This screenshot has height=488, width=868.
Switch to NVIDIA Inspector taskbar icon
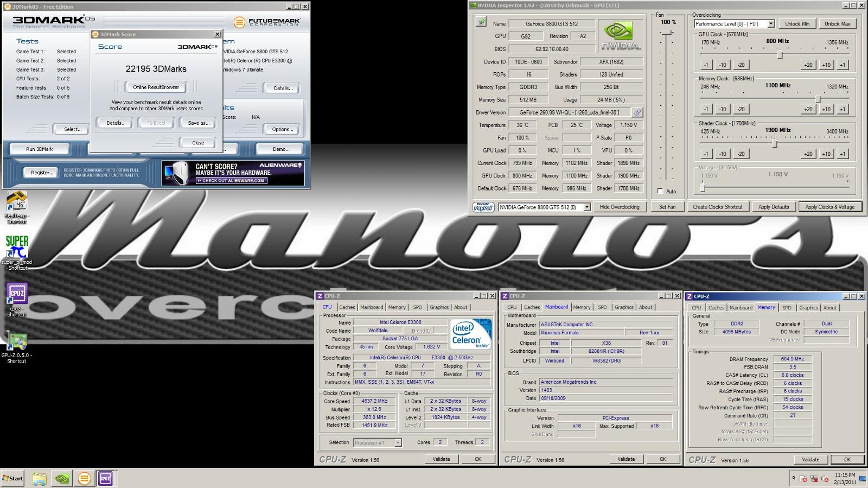coord(62,478)
